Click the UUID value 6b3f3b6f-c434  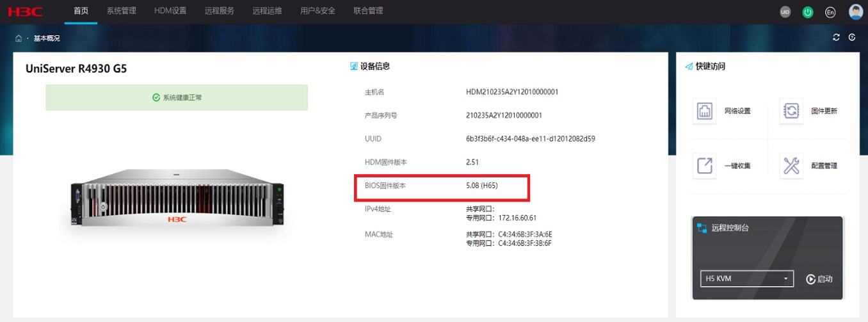531,139
